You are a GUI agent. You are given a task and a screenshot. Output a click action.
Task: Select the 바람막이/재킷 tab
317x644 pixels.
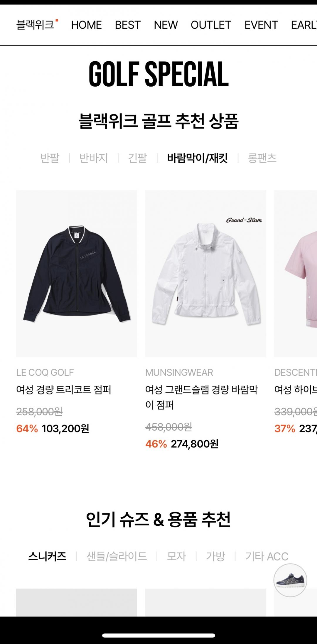(x=198, y=158)
